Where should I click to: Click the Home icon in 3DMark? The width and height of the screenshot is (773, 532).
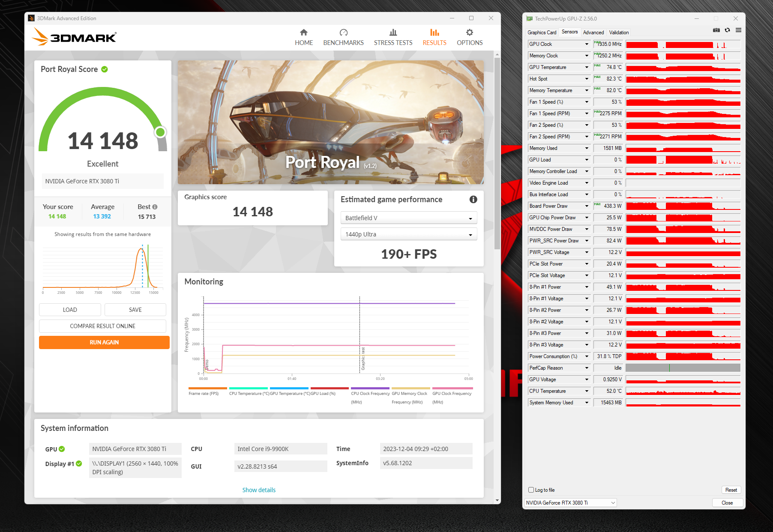click(x=304, y=33)
